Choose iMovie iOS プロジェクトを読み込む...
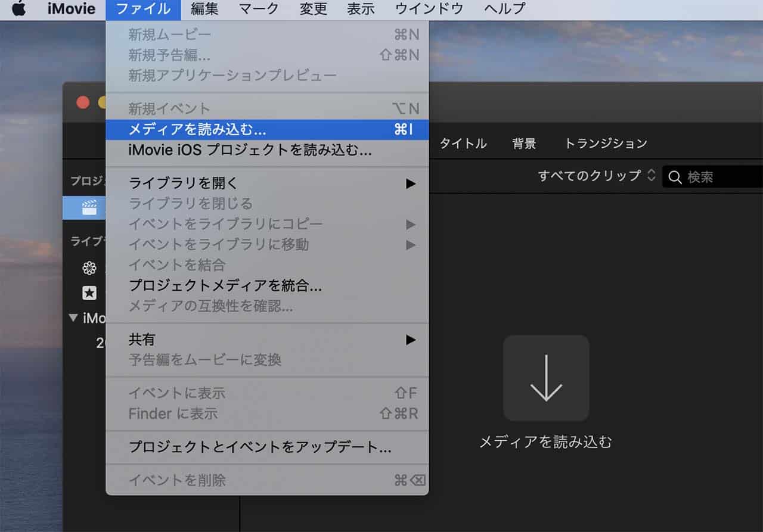Screen dimensions: 763x532 pyautogui.click(x=267, y=150)
